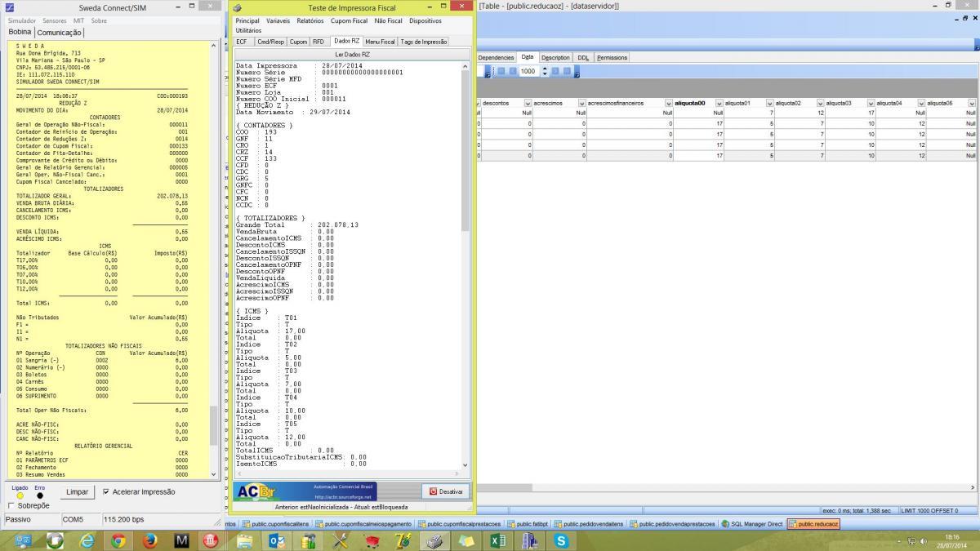Open aliquota01 column filter dropdown
980x551 pixels.
pyautogui.click(x=769, y=104)
